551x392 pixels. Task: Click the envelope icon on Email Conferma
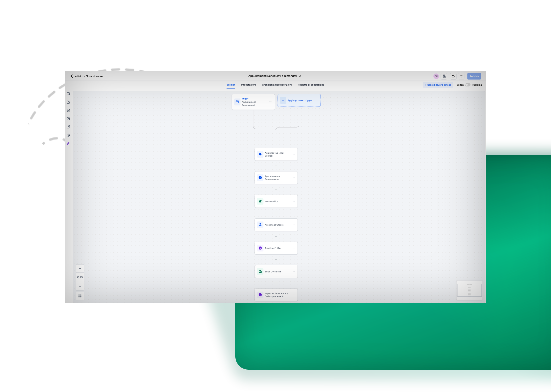pyautogui.click(x=260, y=272)
